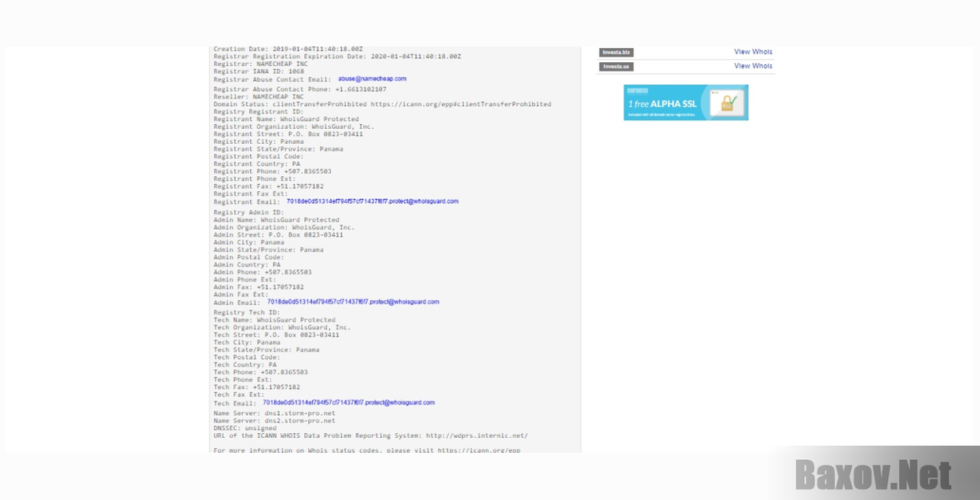The image size is (980, 500).
Task: Open the Registrant Email whoisguard address
Action: 373,201
